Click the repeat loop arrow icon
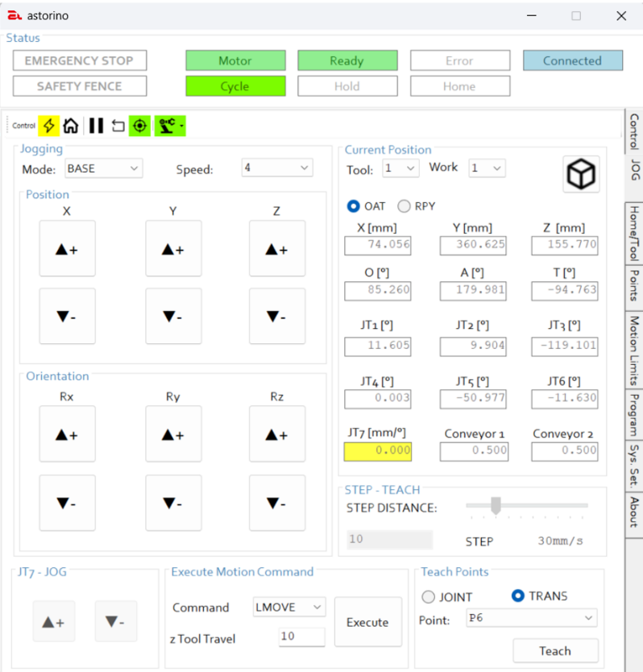This screenshot has width=643, height=672. (x=118, y=126)
